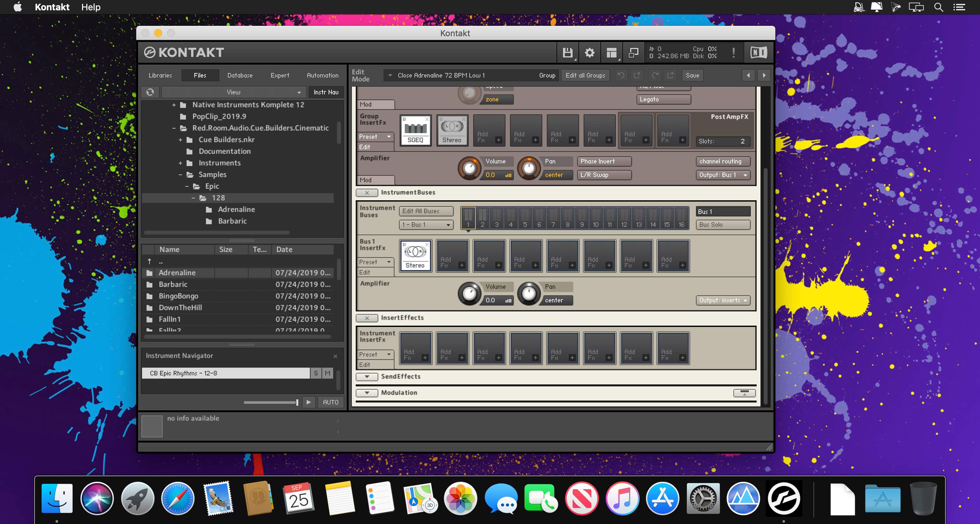The image size is (980, 524).
Task: Add effect in second Bus 1 InsertFx slot
Action: [452, 255]
